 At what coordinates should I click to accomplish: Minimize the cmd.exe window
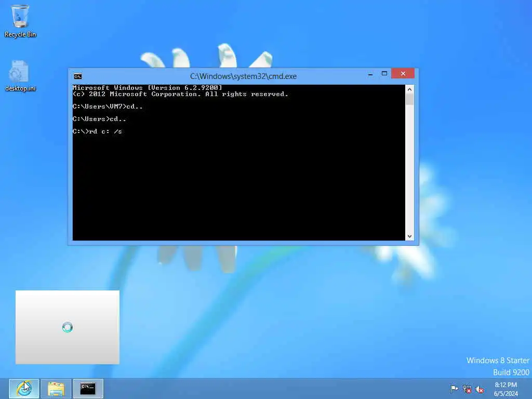[x=370, y=74]
